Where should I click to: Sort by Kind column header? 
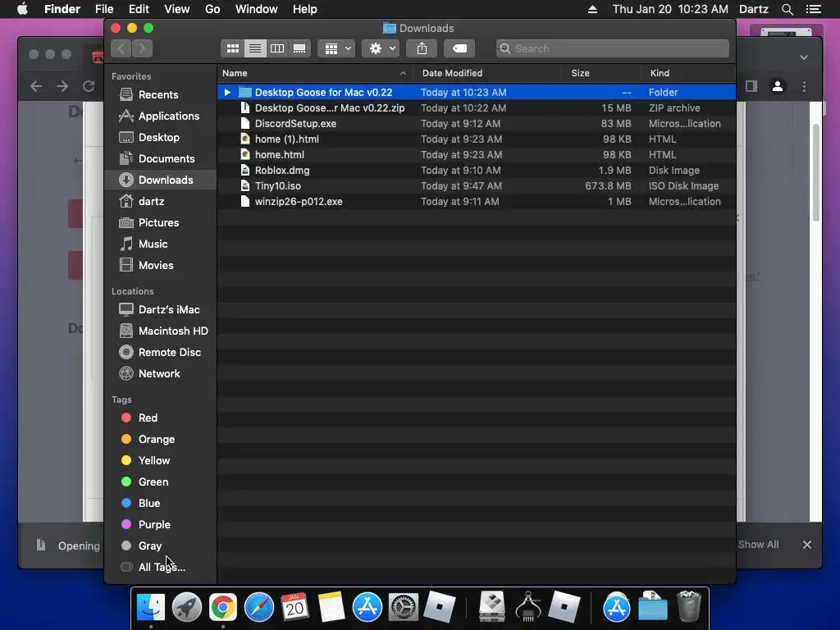(x=688, y=73)
